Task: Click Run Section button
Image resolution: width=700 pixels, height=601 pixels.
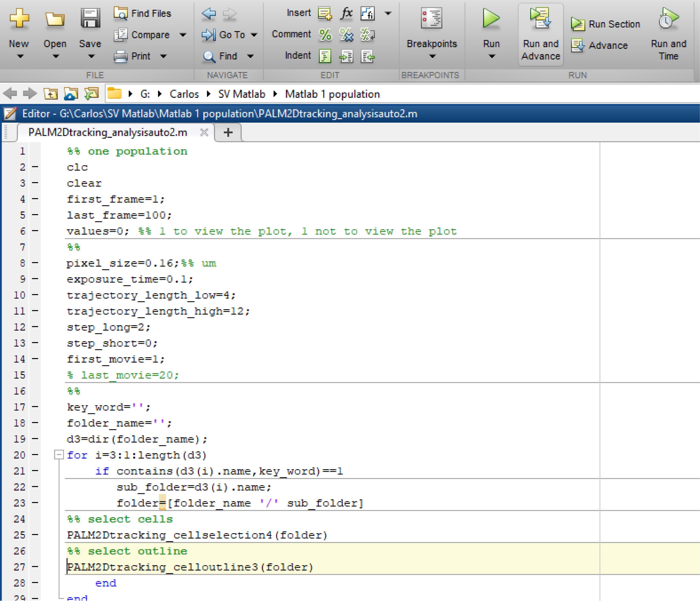Action: (605, 24)
